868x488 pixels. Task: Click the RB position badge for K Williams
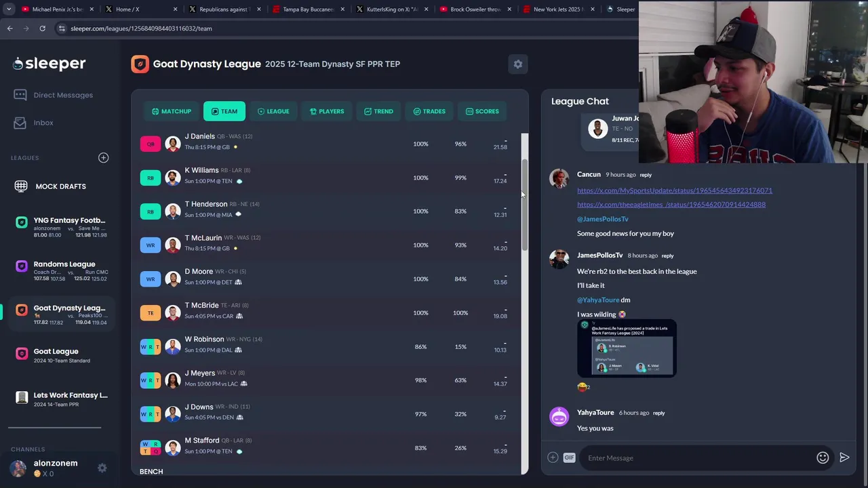[x=151, y=178]
